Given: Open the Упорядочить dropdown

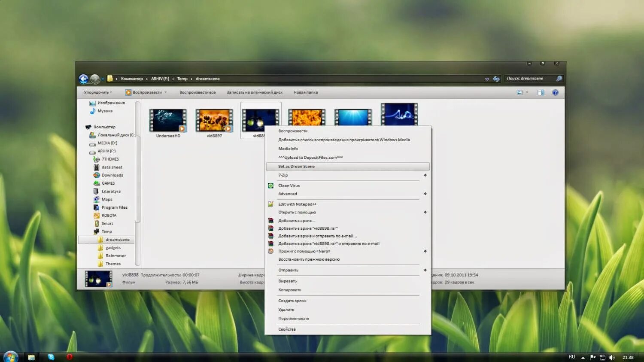Looking at the screenshot, I should (x=98, y=92).
